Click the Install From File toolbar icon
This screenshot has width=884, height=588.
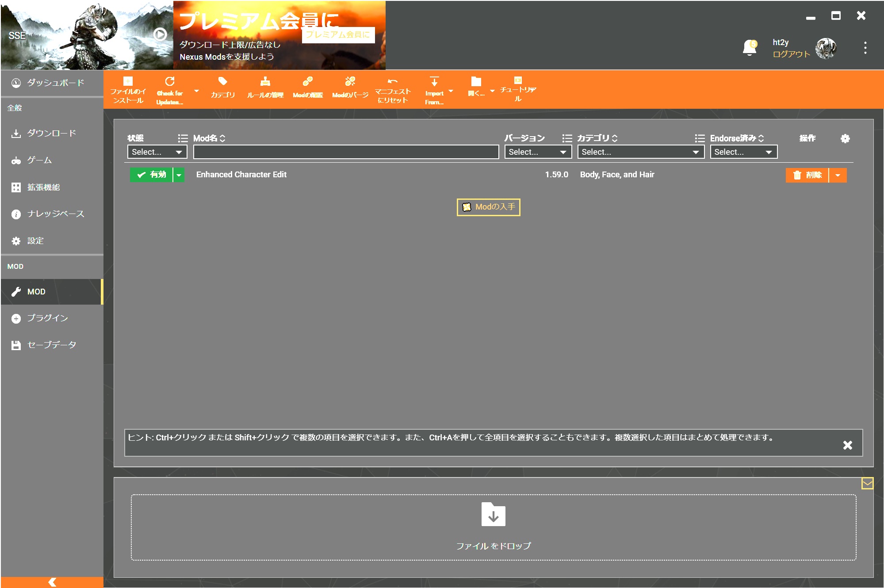pyautogui.click(x=128, y=81)
